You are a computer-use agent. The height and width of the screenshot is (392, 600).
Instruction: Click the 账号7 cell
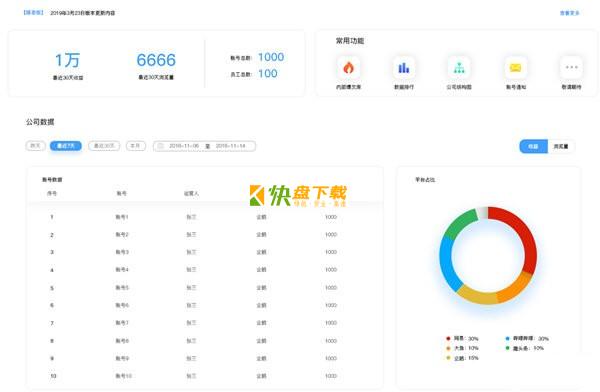click(x=122, y=323)
